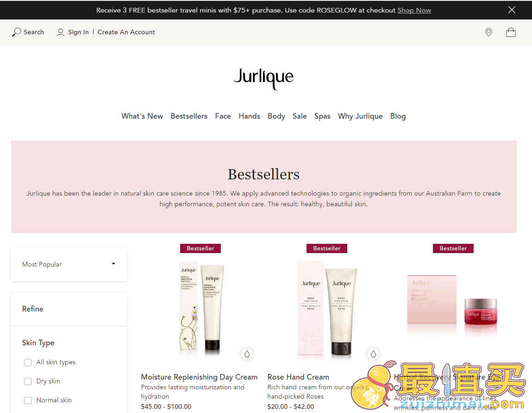Click the $45.00 - $100.00 price

point(166,407)
